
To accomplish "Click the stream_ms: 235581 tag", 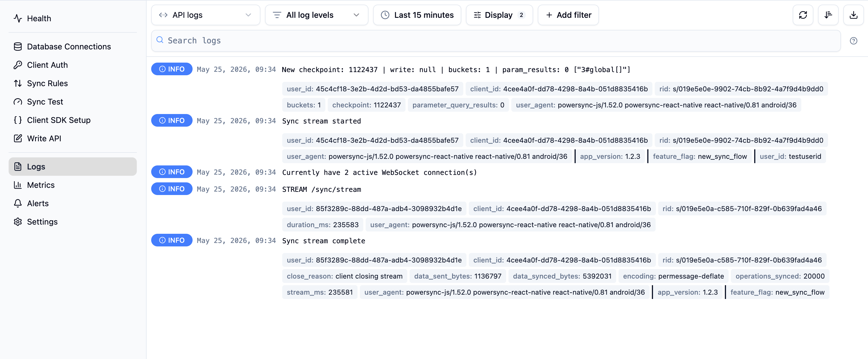I will point(320,292).
